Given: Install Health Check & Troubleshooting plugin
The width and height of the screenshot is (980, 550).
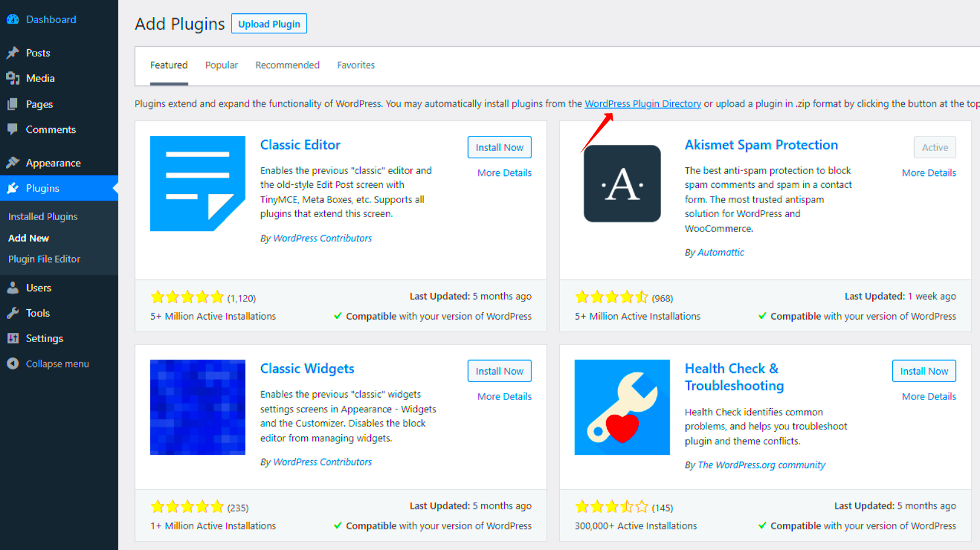Looking at the screenshot, I should [924, 371].
